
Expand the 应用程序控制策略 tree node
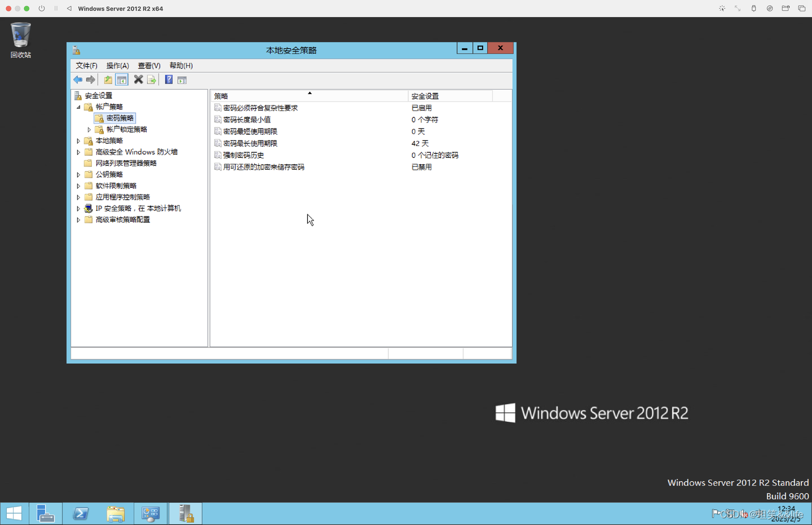click(78, 197)
